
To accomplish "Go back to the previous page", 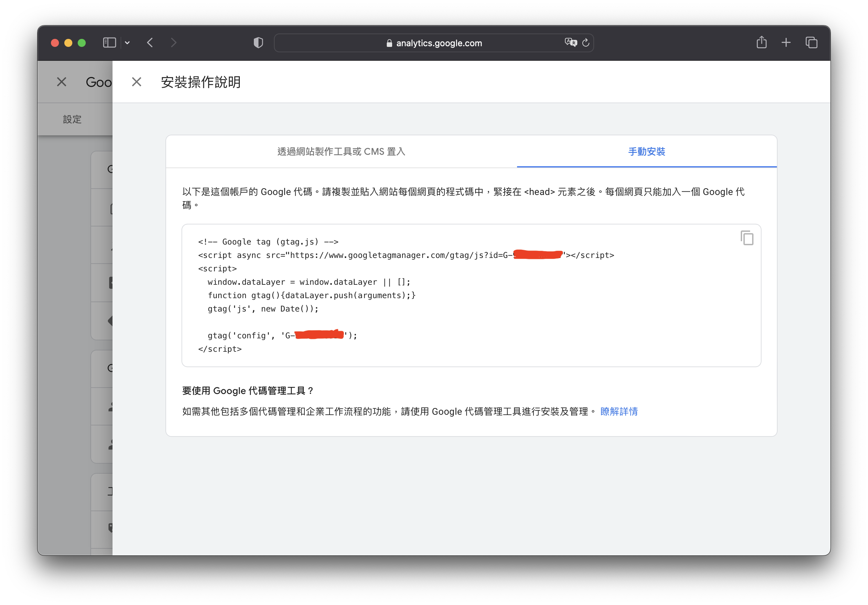I will click(x=150, y=43).
